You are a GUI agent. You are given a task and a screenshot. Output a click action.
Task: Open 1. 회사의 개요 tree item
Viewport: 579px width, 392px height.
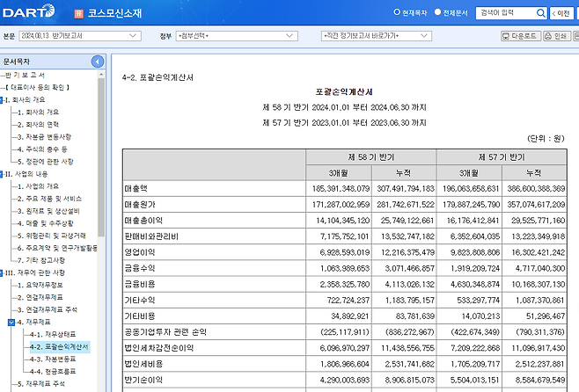click(x=38, y=113)
